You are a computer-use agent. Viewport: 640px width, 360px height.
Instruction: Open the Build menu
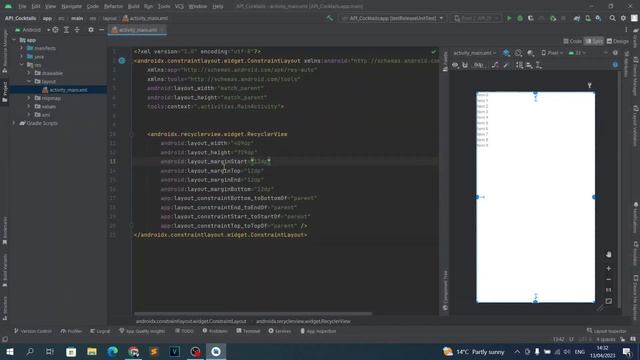coord(133,6)
